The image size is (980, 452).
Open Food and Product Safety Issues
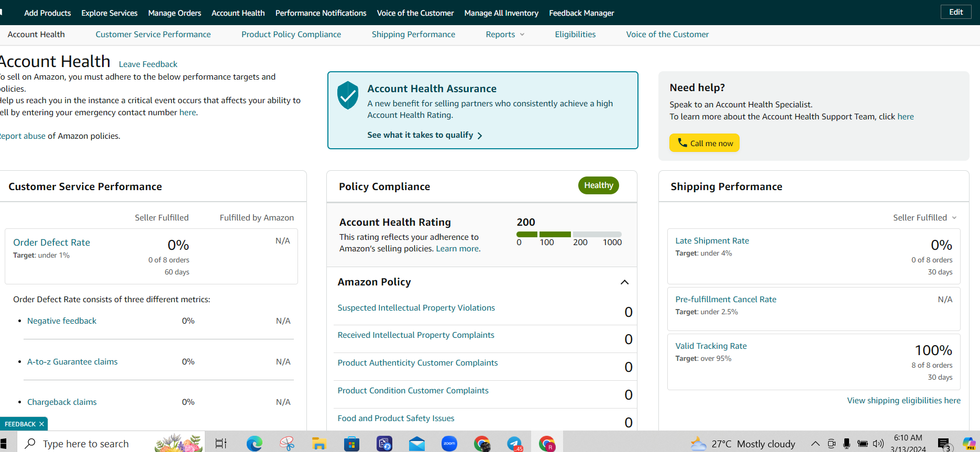point(396,418)
